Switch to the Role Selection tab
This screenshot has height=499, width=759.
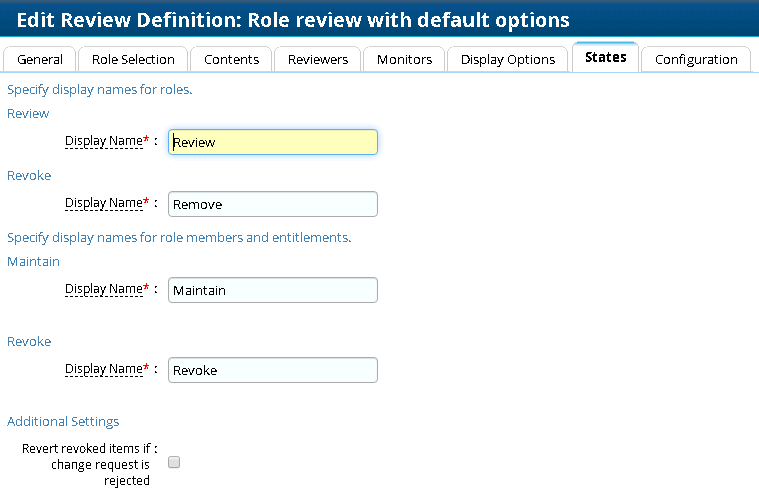pyautogui.click(x=133, y=59)
